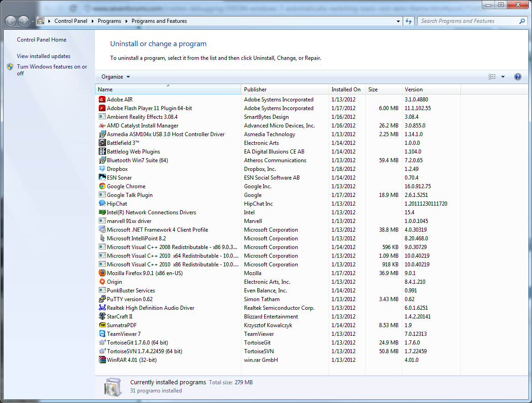Click the refresh button beside address bar

point(409,21)
